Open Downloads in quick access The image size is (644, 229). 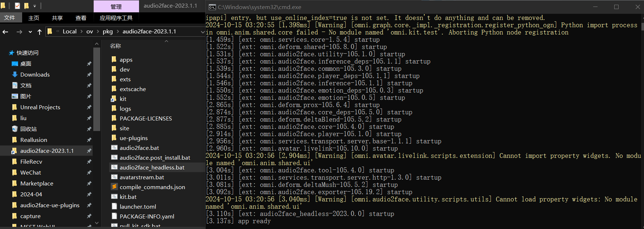click(x=35, y=74)
